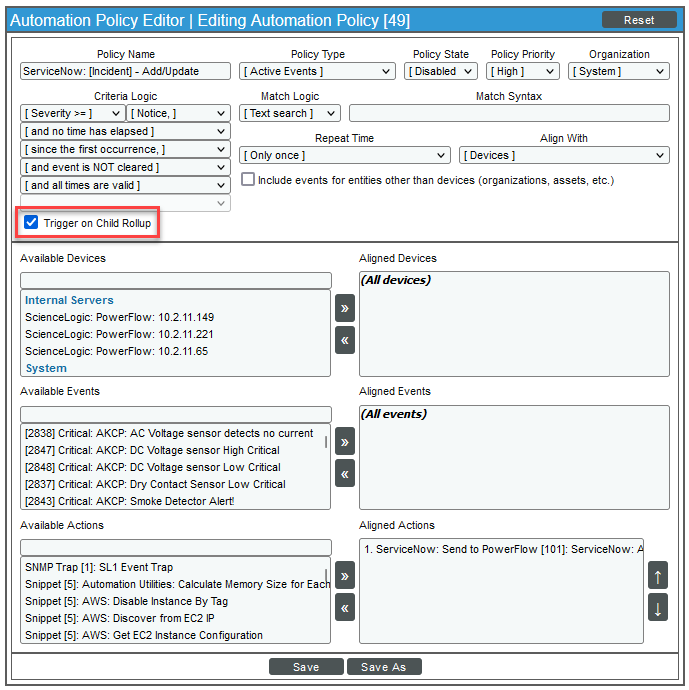Add selected device to Aligned Devices
The image size is (689, 690).
click(x=345, y=308)
